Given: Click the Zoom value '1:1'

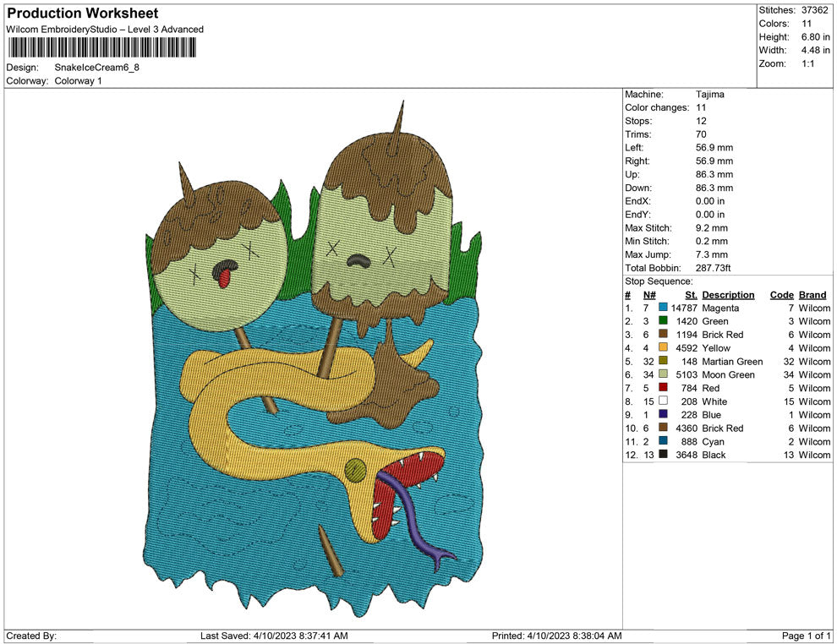Looking at the screenshot, I should [807, 63].
